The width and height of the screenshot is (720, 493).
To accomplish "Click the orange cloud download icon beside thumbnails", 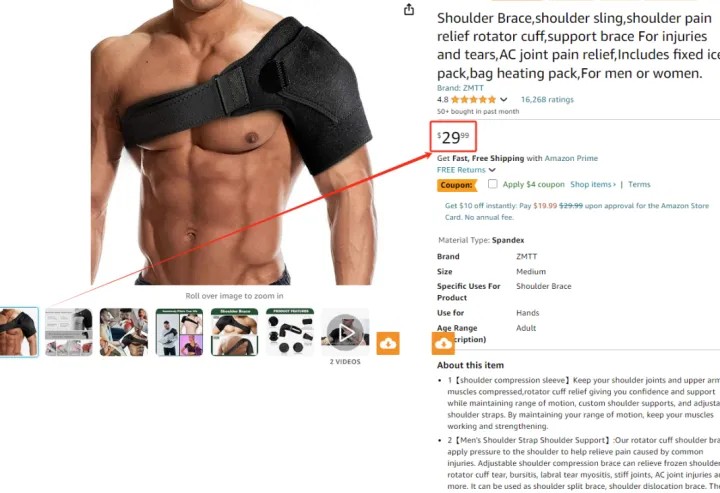I will coord(388,343).
